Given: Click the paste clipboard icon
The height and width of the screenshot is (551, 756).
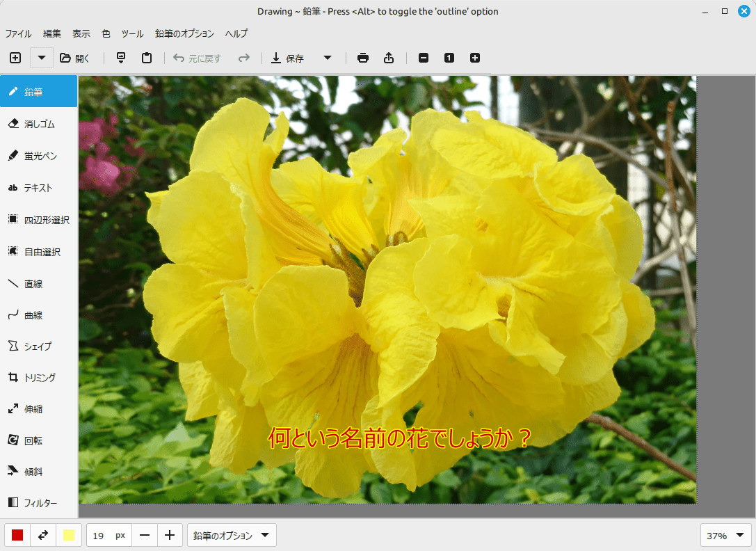Looking at the screenshot, I should (x=147, y=58).
